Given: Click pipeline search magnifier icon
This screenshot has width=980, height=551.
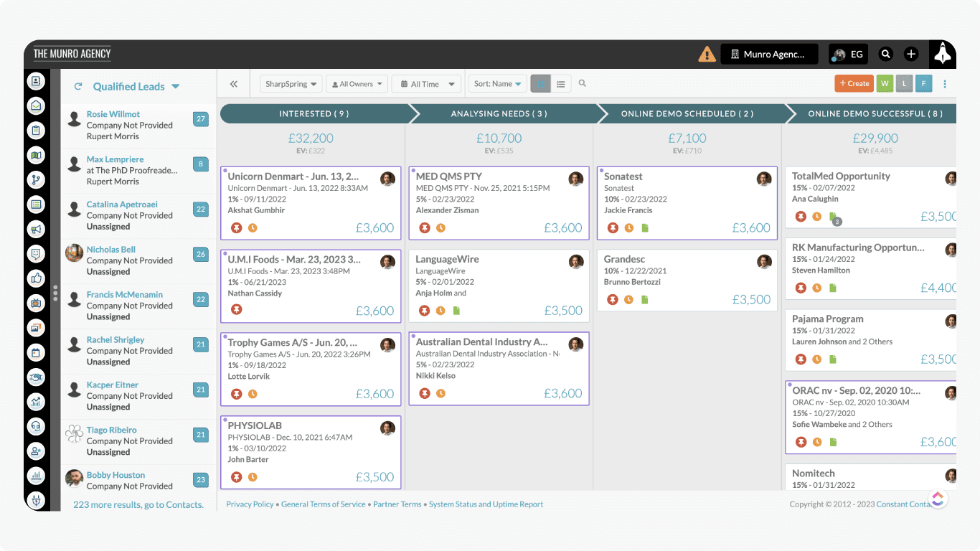Looking at the screenshot, I should point(583,83).
